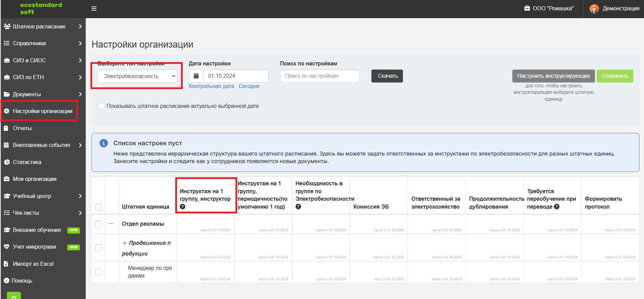Click the Контрольная дата link
The width and height of the screenshot is (644, 299).
(x=211, y=86)
